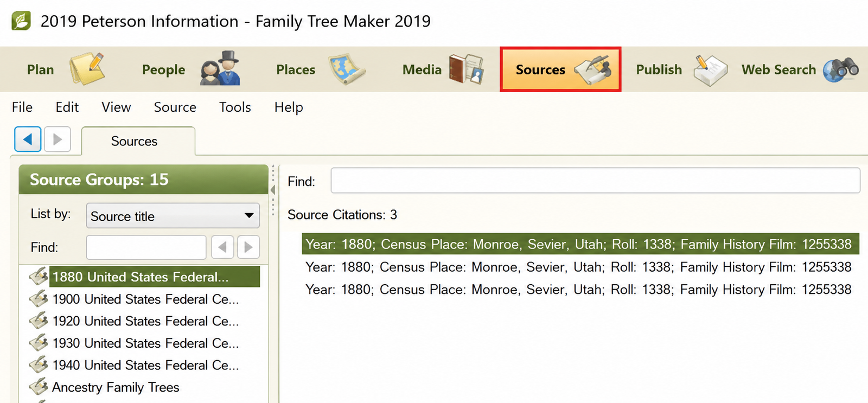Click the Source Citations: 3 label
The height and width of the screenshot is (403, 868).
pos(342,215)
